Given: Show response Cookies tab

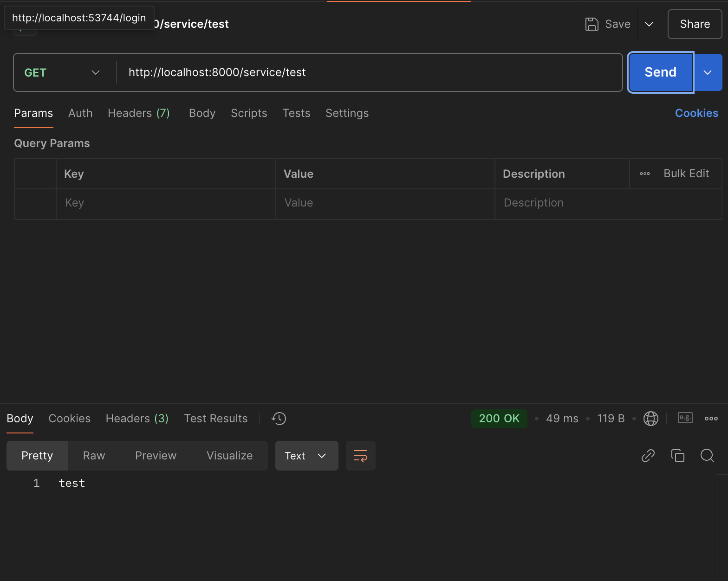Looking at the screenshot, I should coord(70,419).
